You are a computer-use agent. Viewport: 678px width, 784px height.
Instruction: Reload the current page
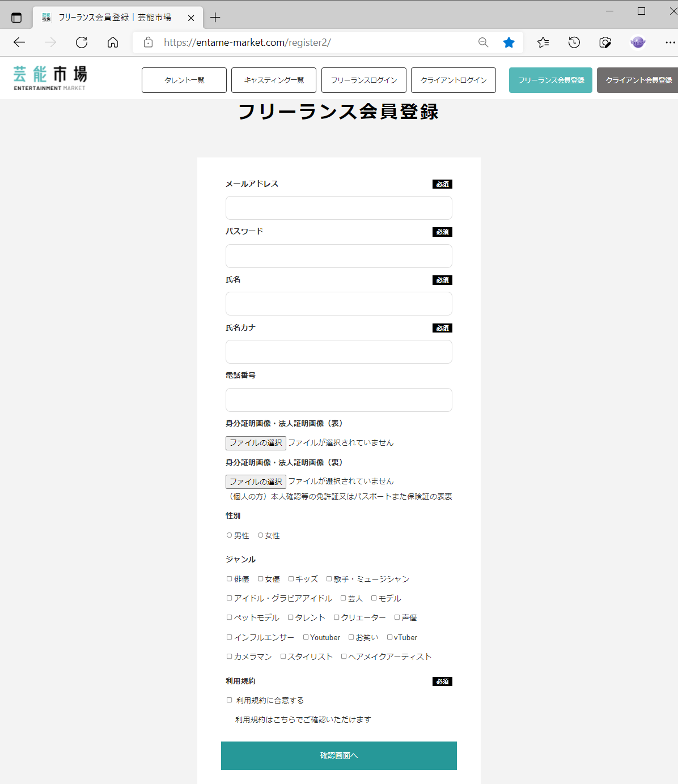(82, 42)
